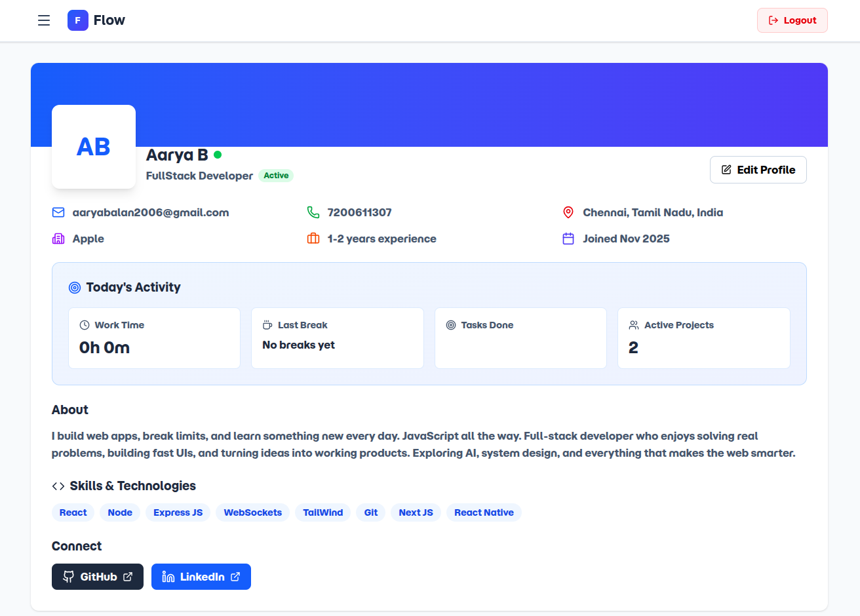This screenshot has height=616, width=860.
Task: Click the phone icon
Action: [313, 212]
